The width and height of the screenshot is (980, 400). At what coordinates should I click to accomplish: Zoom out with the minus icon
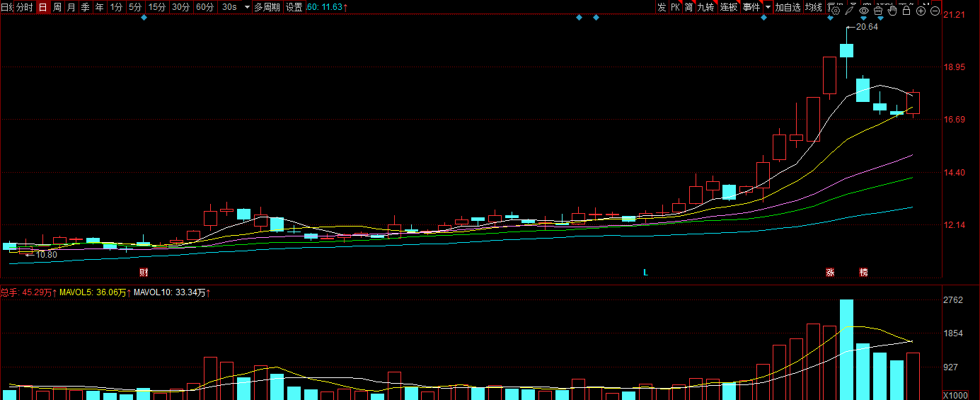click(x=935, y=11)
